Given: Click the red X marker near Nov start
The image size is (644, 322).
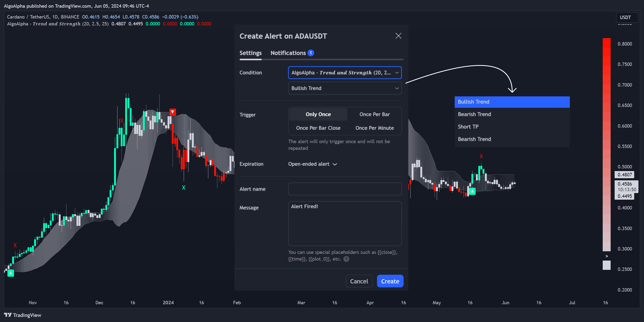Looking at the screenshot, I should (x=15, y=245).
